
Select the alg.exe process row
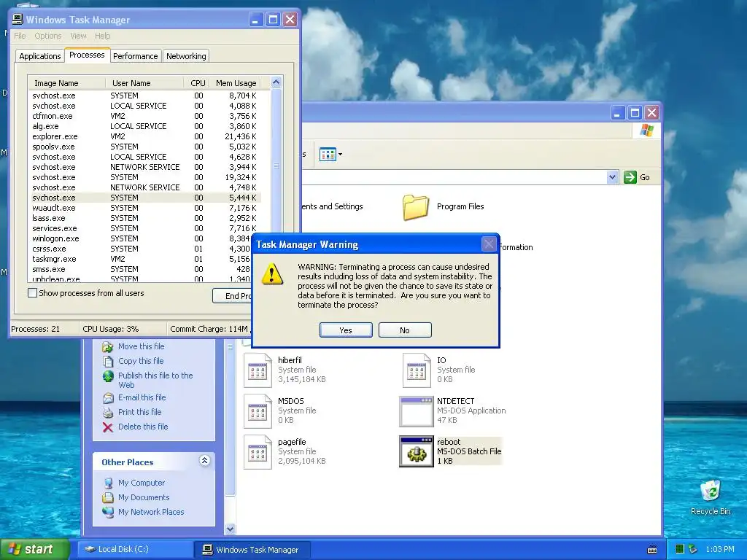pos(144,126)
